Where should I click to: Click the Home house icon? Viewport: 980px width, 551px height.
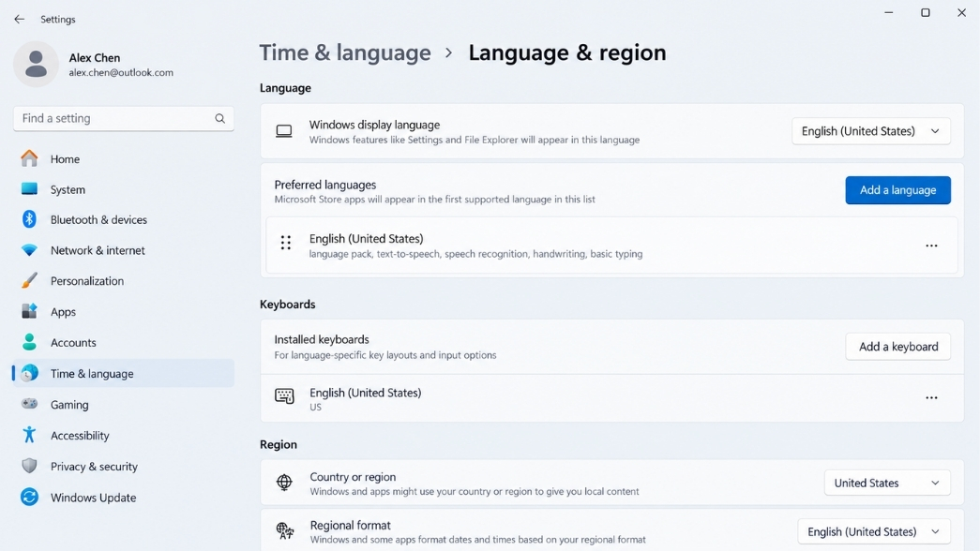tap(29, 158)
